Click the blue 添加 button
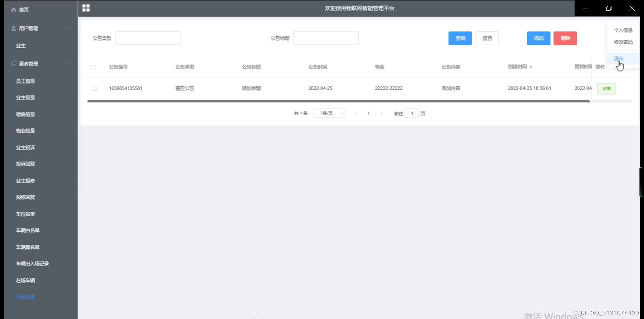 point(539,38)
